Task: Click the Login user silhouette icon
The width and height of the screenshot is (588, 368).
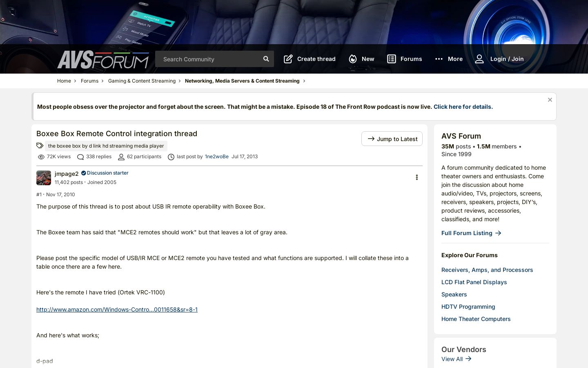Action: click(x=479, y=59)
